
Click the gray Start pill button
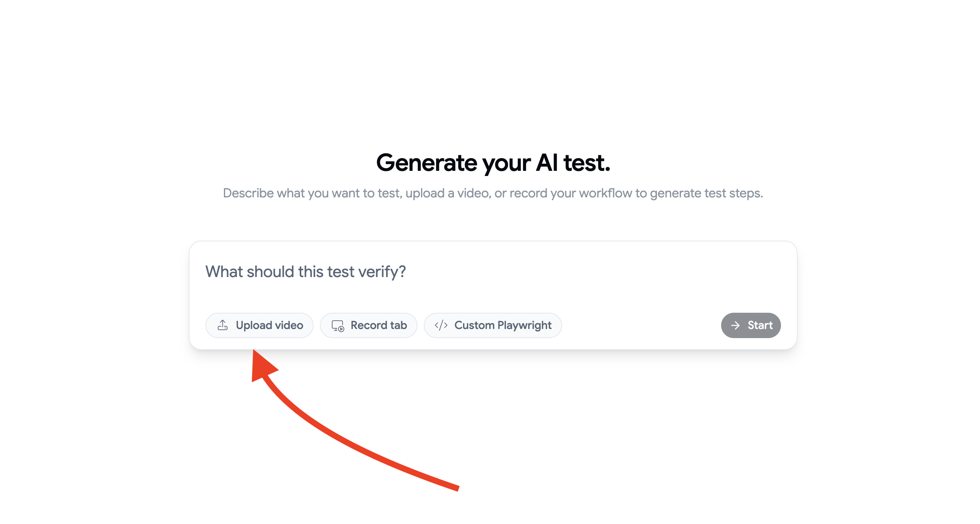coord(750,325)
